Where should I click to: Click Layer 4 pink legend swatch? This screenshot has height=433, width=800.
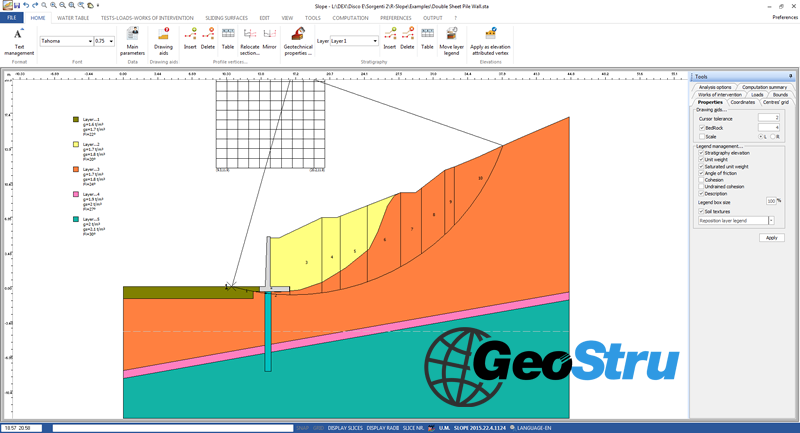click(x=76, y=194)
